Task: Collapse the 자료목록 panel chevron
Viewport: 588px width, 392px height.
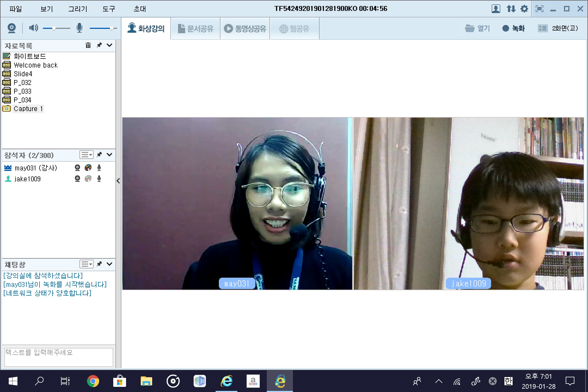Action: pos(109,45)
